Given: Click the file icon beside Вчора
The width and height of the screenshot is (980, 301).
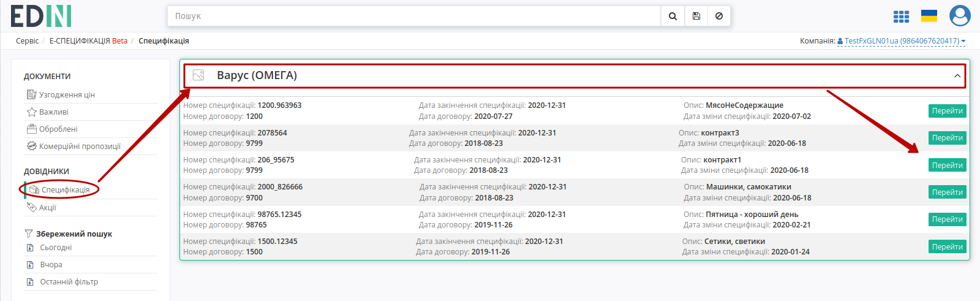Looking at the screenshot, I should (x=30, y=265).
